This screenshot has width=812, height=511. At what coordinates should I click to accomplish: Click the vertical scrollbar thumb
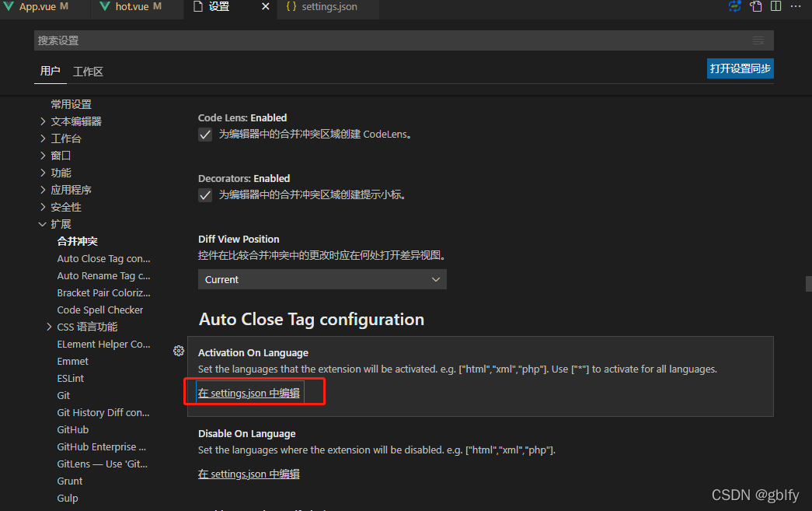tap(808, 284)
